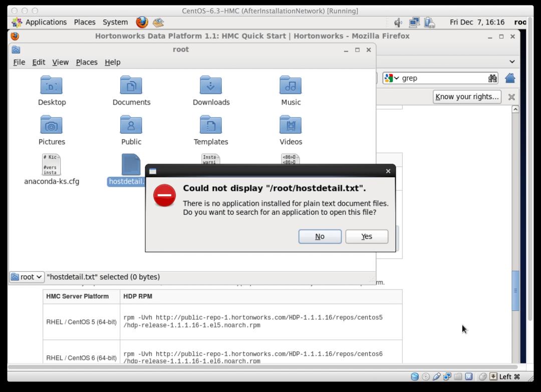
Task: Click Firefox home icon
Action: (510, 78)
